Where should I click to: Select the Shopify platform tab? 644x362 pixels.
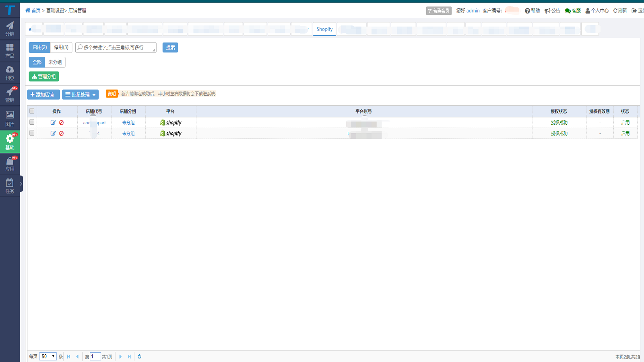tap(324, 29)
